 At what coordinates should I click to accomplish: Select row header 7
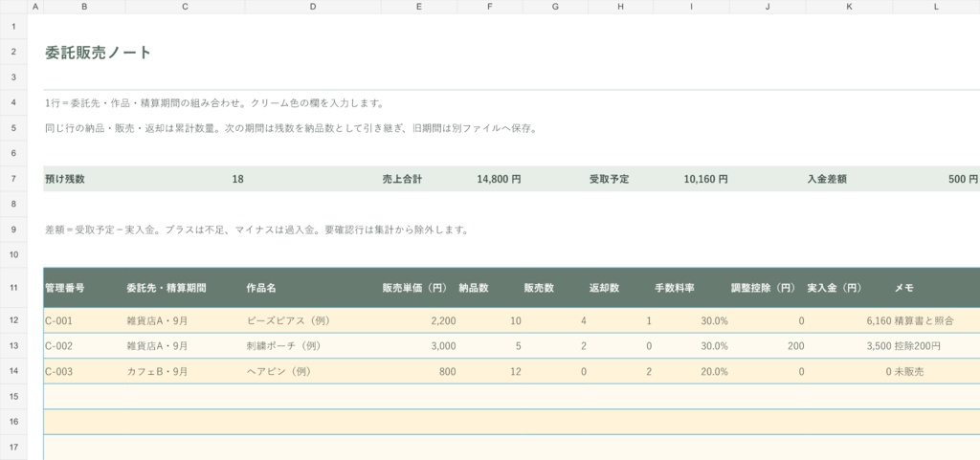click(x=13, y=179)
